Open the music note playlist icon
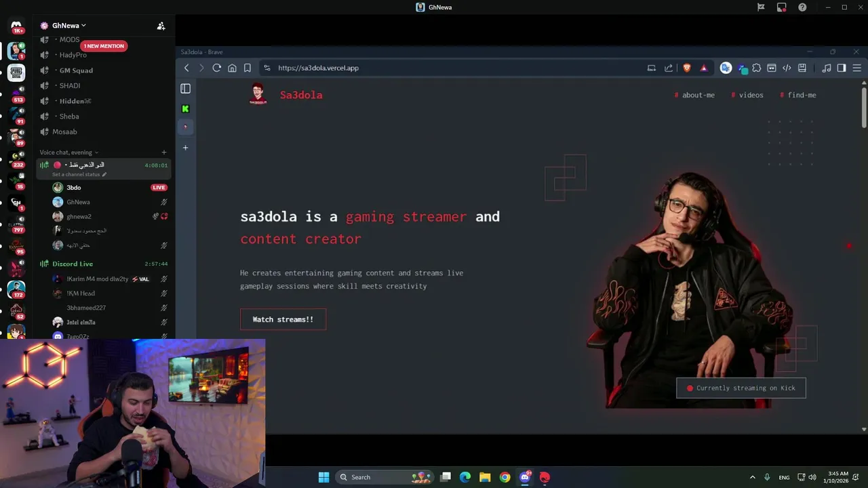 coord(826,68)
